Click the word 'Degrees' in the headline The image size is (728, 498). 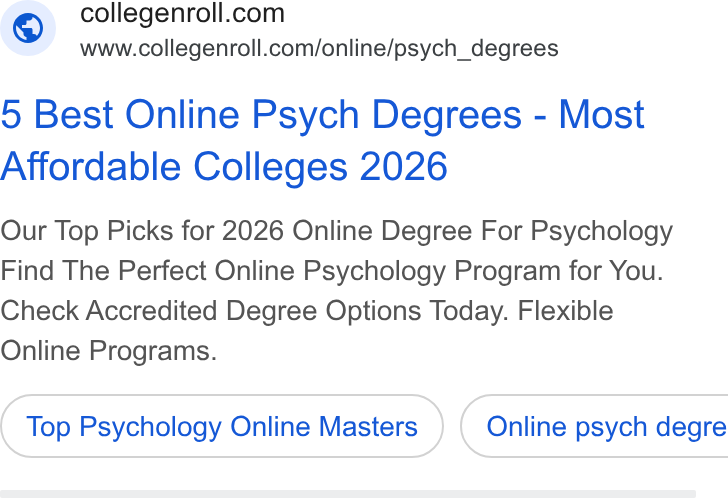[x=447, y=115]
